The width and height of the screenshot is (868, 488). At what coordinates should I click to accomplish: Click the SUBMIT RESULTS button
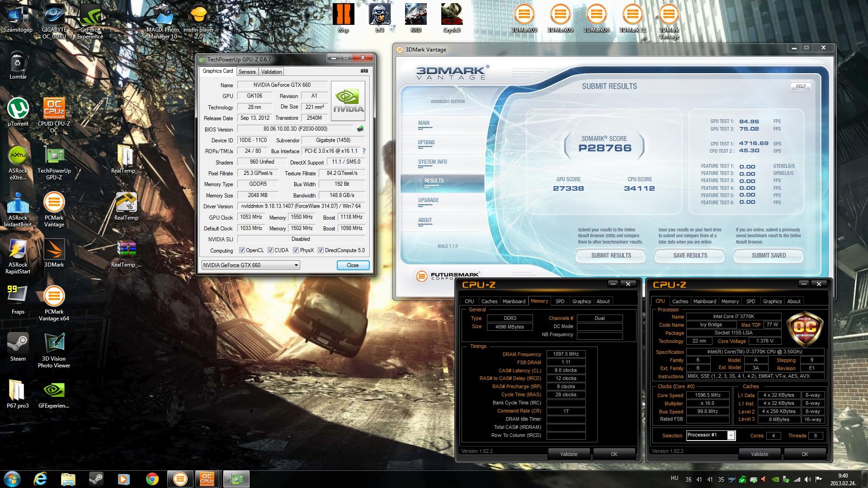coord(611,255)
